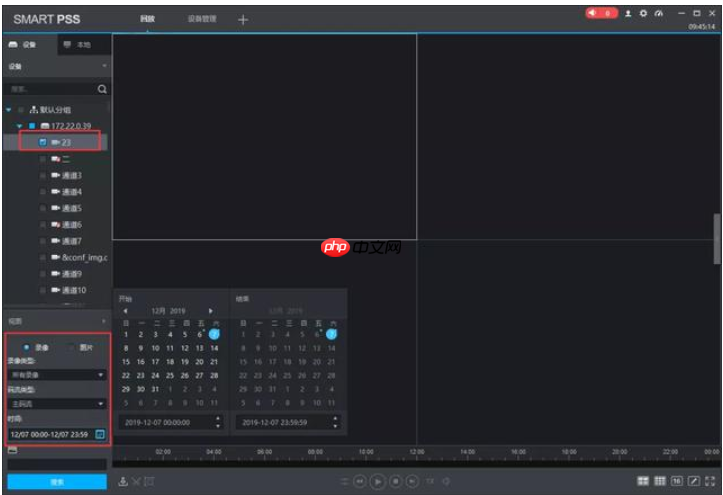This screenshot has height=495, width=723.
Task: Expand the view panel header arrow
Action: coord(103,321)
